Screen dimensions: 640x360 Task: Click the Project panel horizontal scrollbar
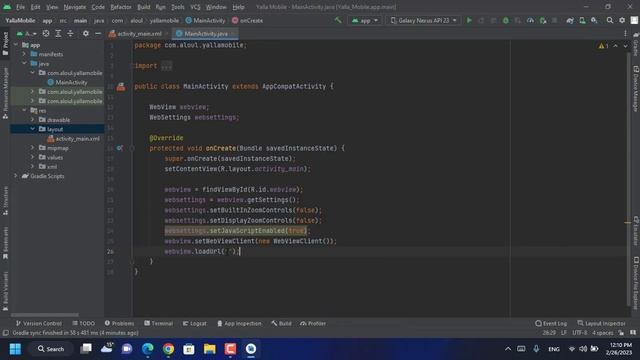point(45,315)
